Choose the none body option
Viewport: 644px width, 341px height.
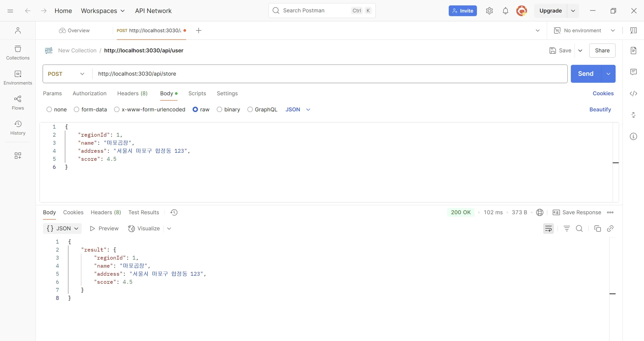pyautogui.click(x=49, y=109)
